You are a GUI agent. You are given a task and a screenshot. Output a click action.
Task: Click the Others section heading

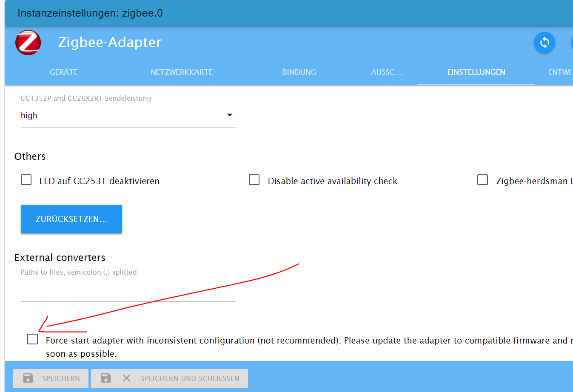[30, 156]
